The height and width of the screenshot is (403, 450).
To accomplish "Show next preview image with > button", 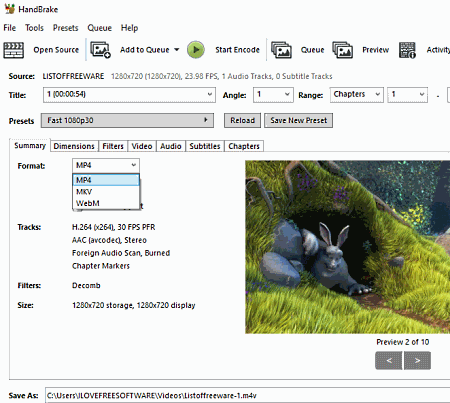I will pyautogui.click(x=417, y=360).
